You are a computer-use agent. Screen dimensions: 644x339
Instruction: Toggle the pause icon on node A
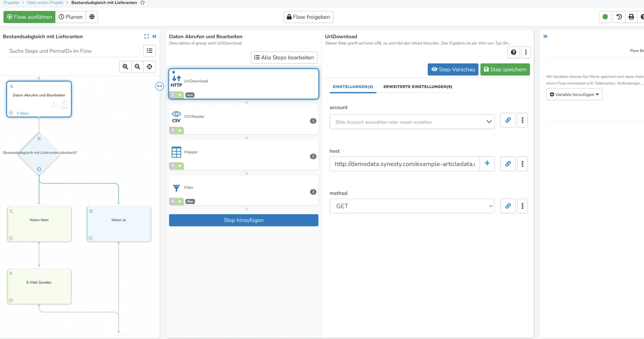[x=11, y=113]
